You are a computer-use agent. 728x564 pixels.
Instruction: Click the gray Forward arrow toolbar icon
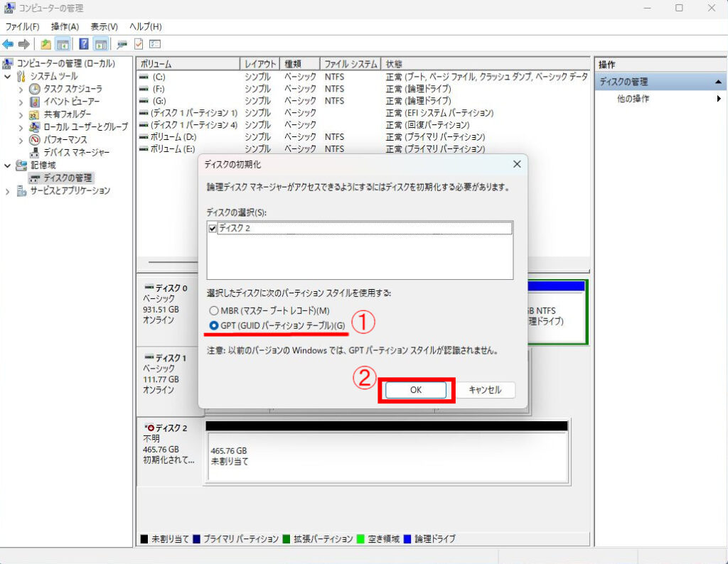point(23,44)
